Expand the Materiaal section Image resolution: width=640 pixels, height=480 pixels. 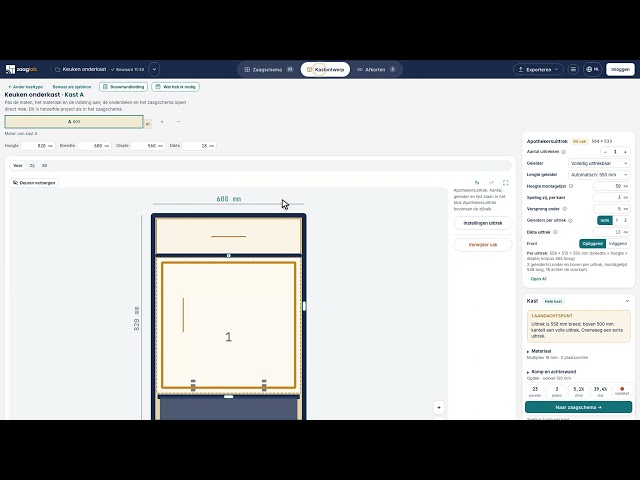pos(539,351)
